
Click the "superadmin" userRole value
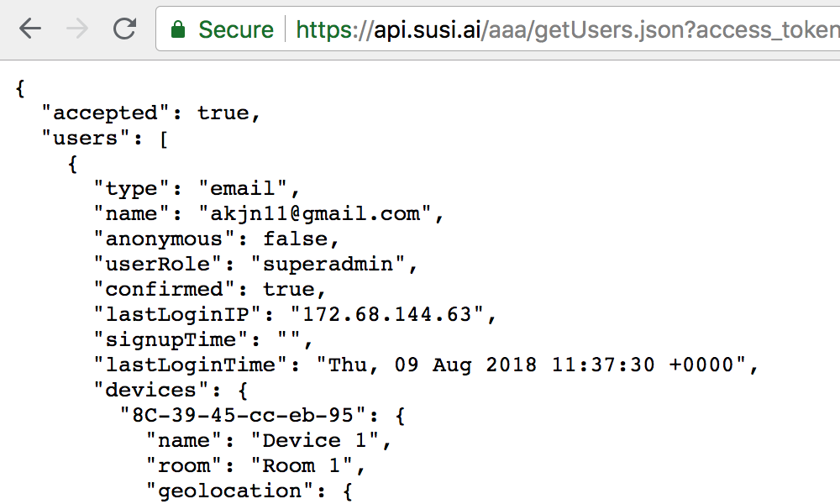[328, 264]
